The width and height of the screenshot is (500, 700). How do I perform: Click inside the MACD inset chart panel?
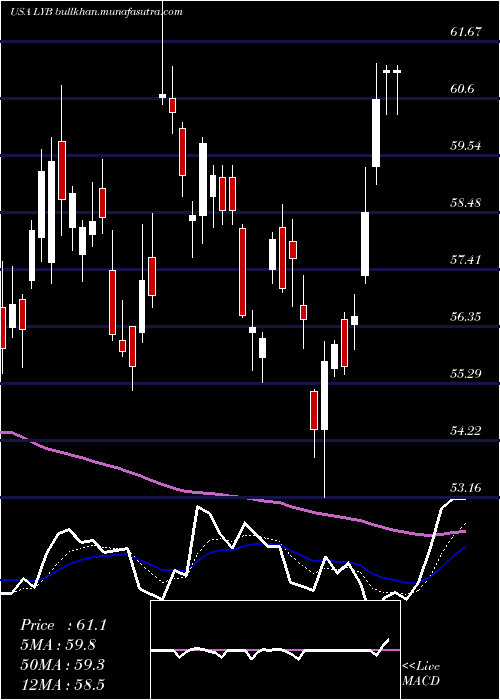275,650
